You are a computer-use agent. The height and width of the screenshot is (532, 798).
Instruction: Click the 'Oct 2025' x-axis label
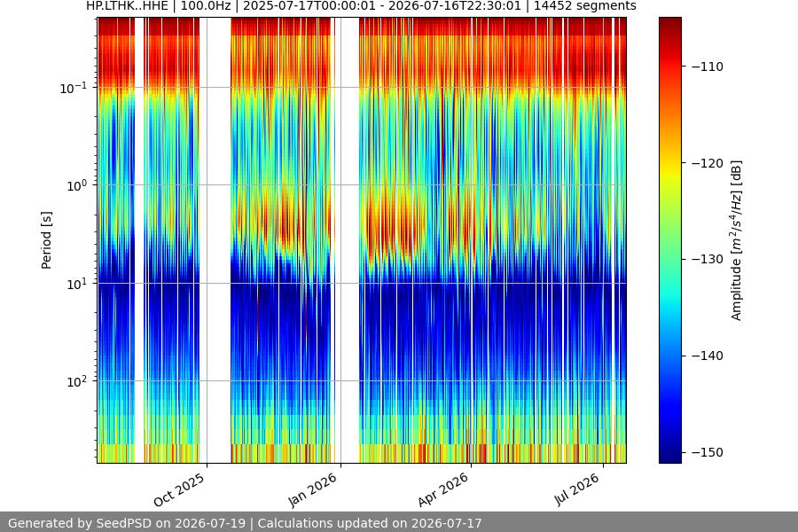(179, 489)
